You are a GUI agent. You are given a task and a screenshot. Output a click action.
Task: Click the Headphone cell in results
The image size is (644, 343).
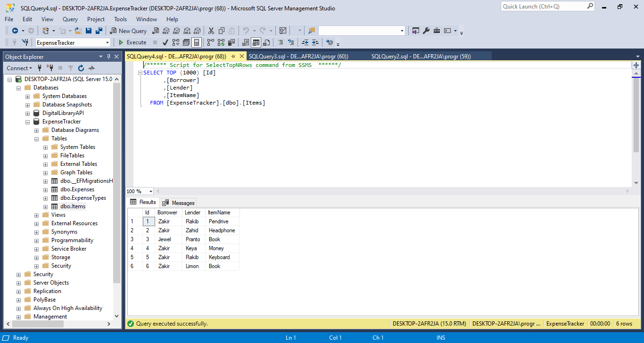tap(222, 230)
